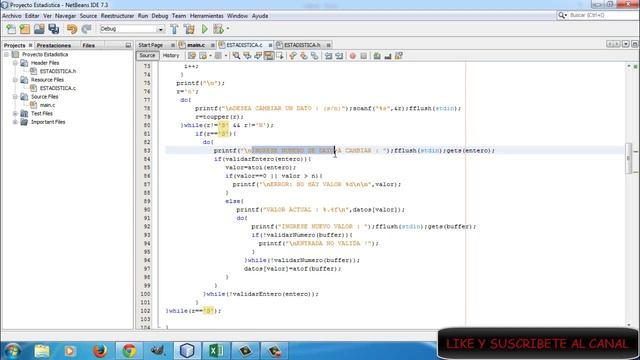Switch to the Start Page tab

151,45
